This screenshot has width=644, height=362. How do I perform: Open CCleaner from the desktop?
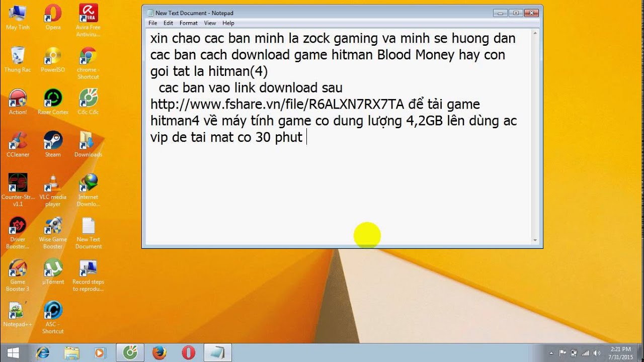tap(18, 144)
